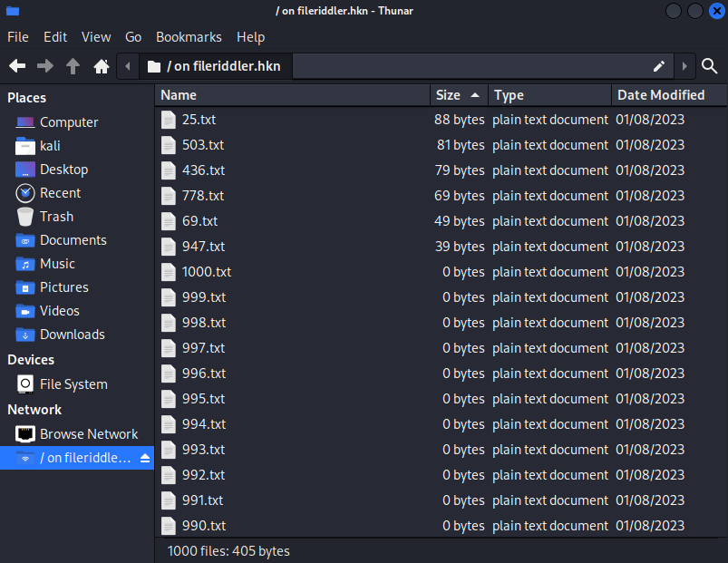728x563 pixels.
Task: Open Downloads folder in sidebar
Action: (x=72, y=335)
